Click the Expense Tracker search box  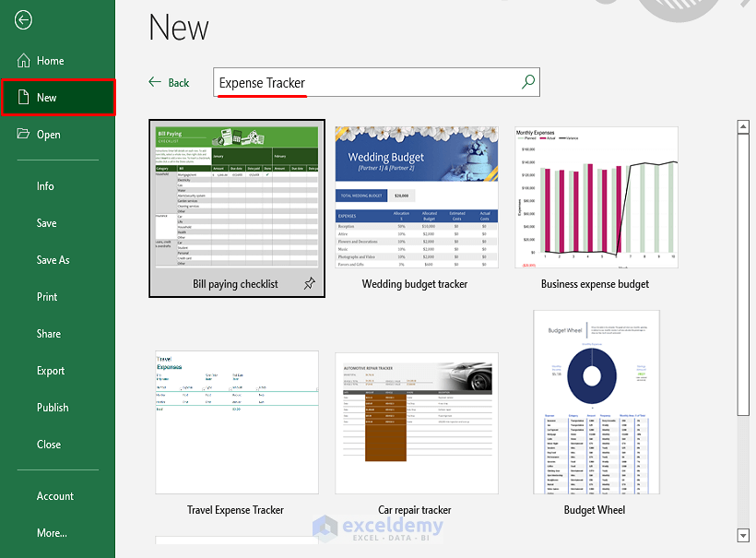pyautogui.click(x=376, y=82)
